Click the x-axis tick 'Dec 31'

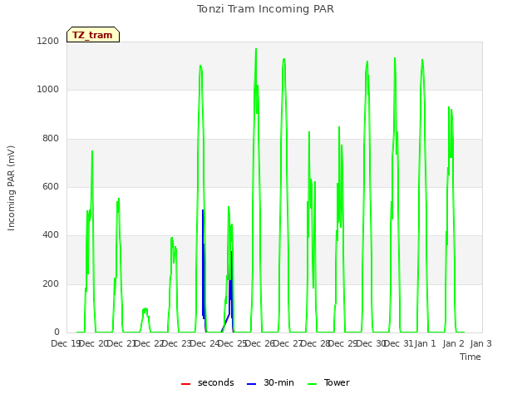pyautogui.click(x=399, y=343)
